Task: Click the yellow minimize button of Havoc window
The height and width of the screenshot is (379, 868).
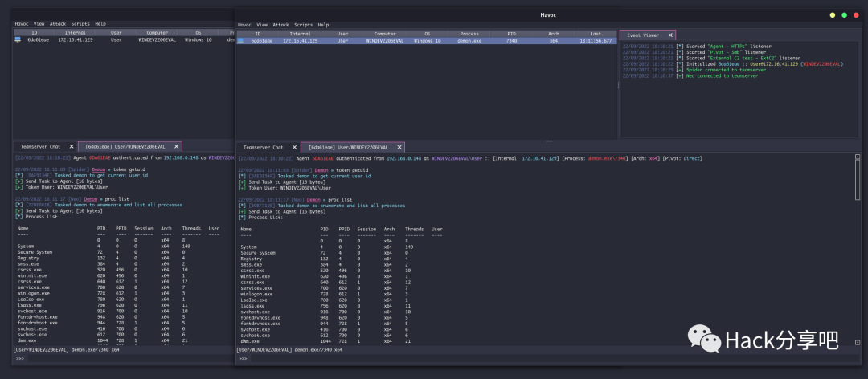Action: click(x=833, y=15)
